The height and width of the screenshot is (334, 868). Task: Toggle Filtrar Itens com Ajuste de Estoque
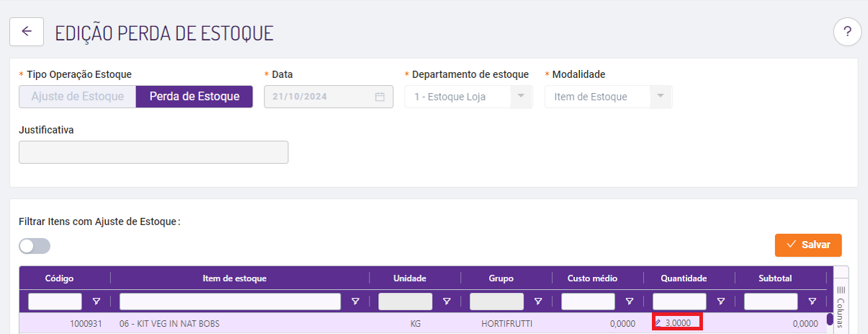35,246
